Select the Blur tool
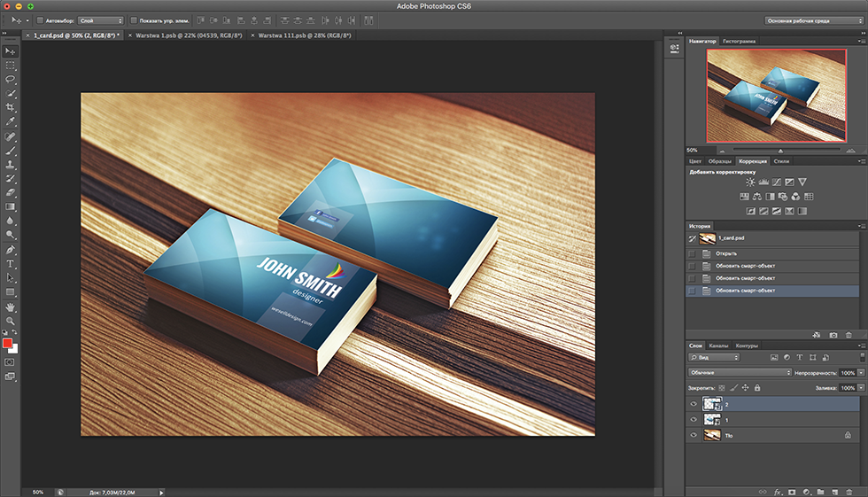The width and height of the screenshot is (868, 497). pos(11,221)
